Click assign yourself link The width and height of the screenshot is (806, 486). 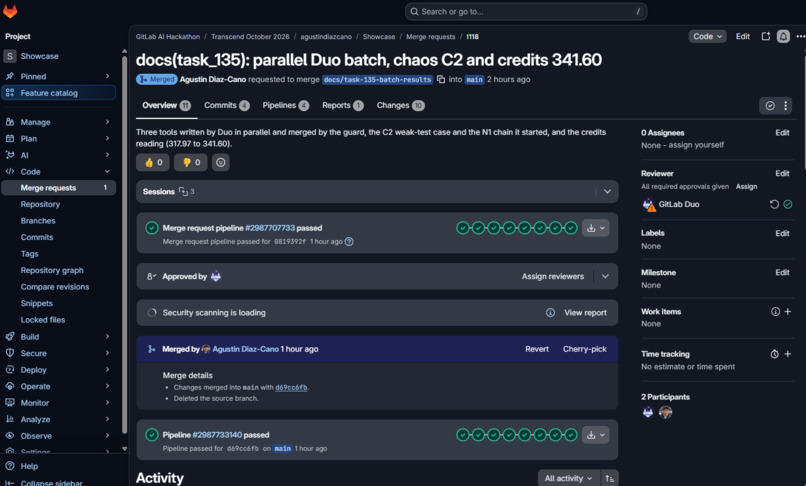click(696, 145)
